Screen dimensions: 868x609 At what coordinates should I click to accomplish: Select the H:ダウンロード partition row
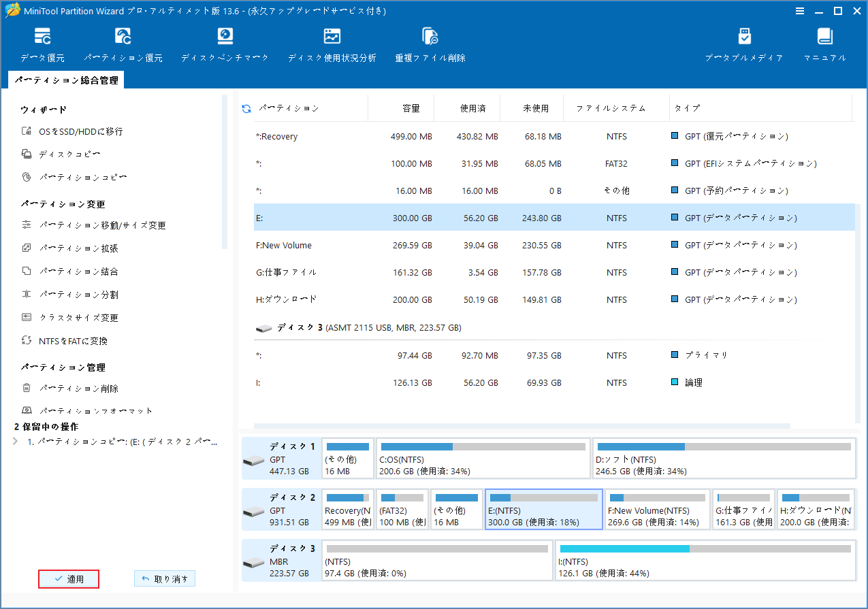tap(554, 299)
